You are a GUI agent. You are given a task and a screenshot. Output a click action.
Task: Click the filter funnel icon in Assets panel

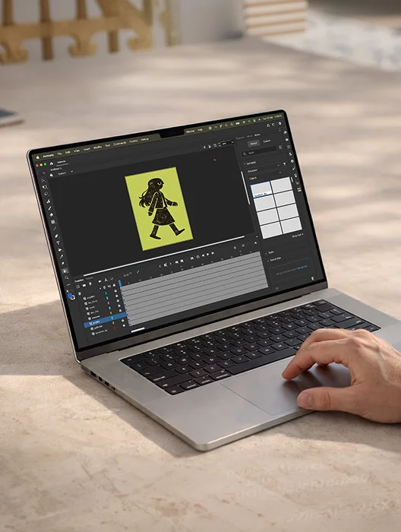[284, 164]
